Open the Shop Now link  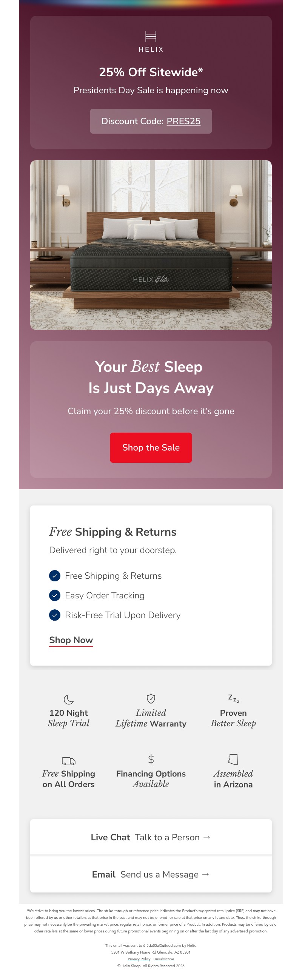tap(71, 640)
